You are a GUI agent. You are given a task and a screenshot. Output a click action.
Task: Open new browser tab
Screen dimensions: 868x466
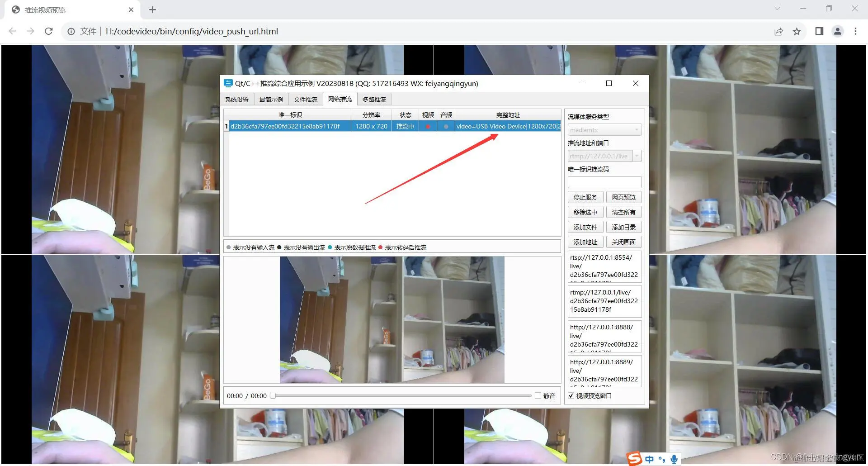(152, 10)
